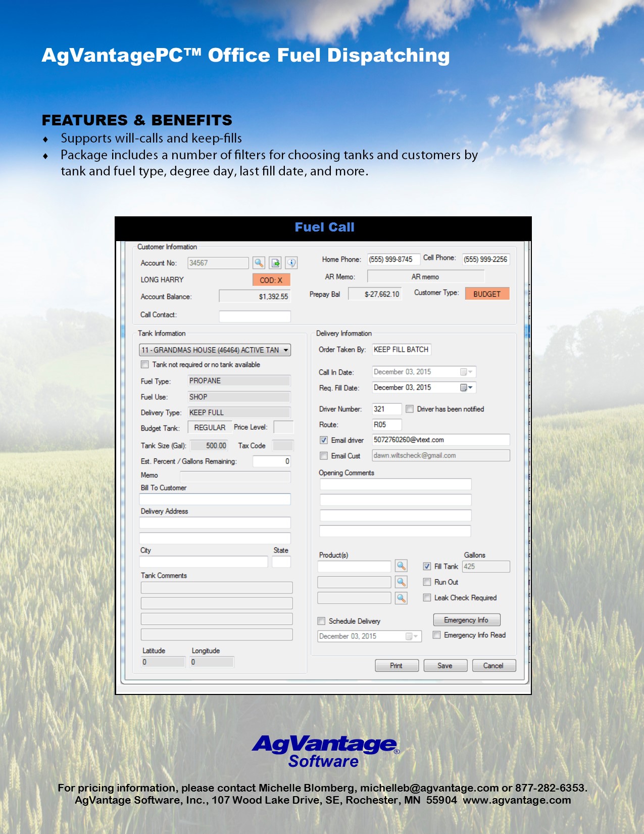This screenshot has width=644, height=834.
Task: Click the customer name LONG HARRY
Action: pyautogui.click(x=162, y=280)
